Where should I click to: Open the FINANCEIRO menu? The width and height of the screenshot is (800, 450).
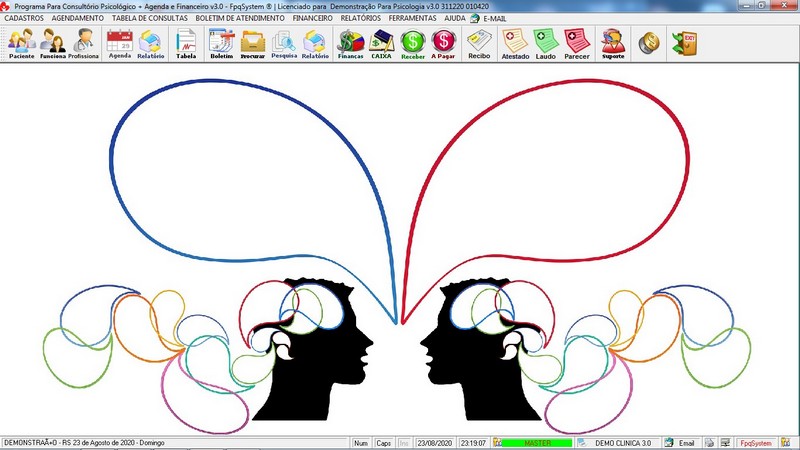[x=313, y=18]
